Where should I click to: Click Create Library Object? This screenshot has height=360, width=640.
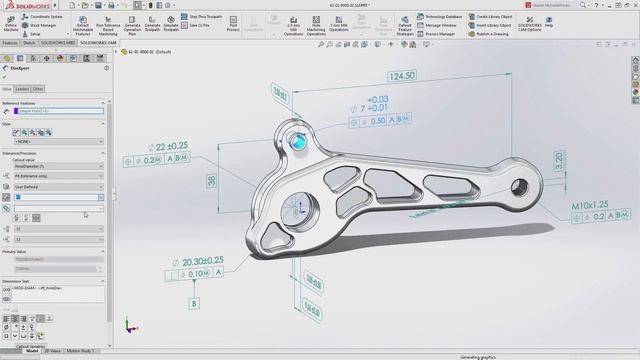pyautogui.click(x=490, y=17)
